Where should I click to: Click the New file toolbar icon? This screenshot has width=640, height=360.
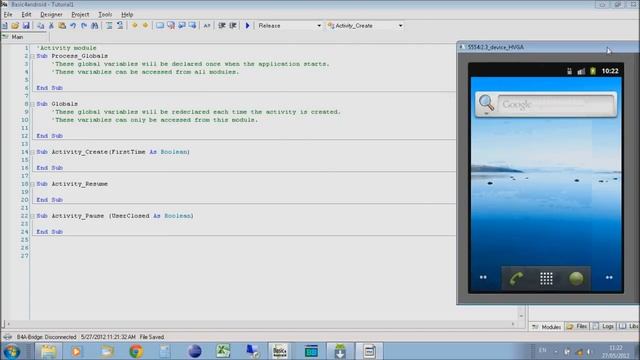4,26
